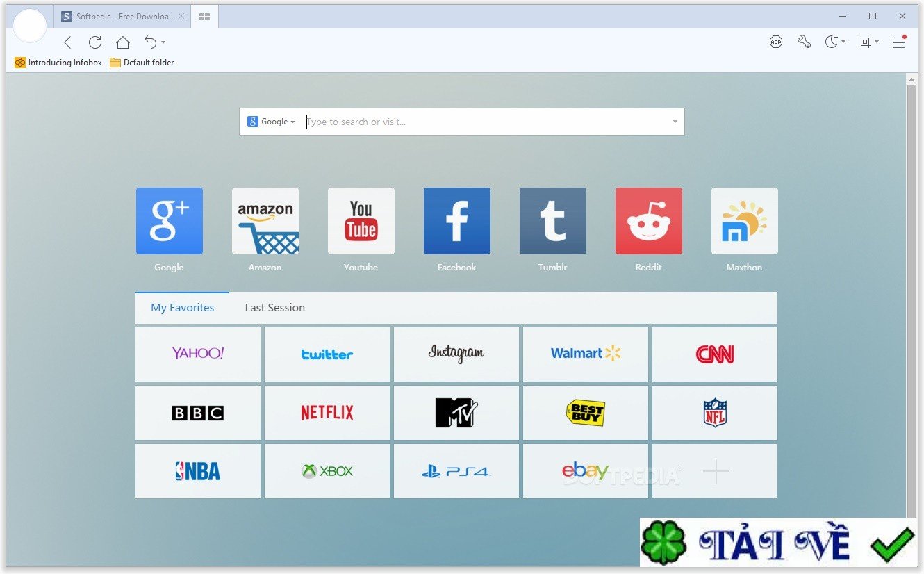Open the wrench Tools icon

pyautogui.click(x=804, y=42)
